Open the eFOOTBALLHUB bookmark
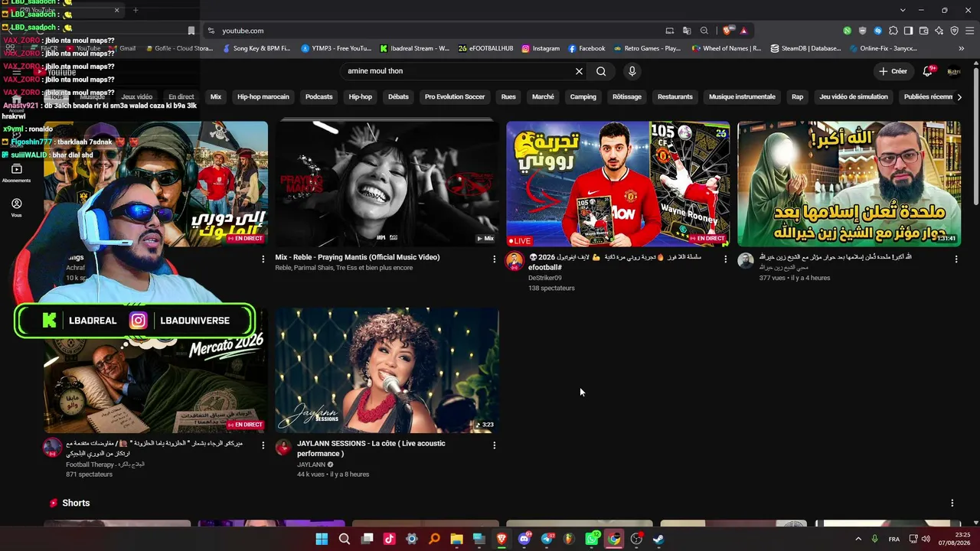Screen dimensions: 980x551 coord(486,48)
